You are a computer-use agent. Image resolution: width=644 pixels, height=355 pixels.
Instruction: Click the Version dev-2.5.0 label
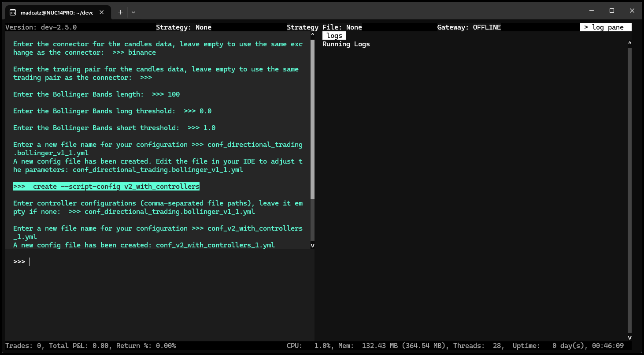[x=41, y=27]
